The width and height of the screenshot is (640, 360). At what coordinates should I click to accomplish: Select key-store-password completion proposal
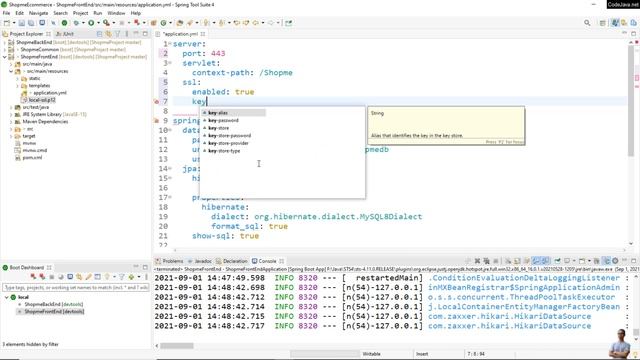click(229, 136)
